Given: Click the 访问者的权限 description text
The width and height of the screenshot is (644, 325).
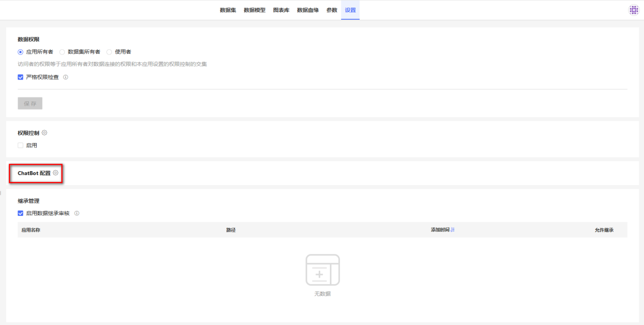Looking at the screenshot, I should pos(112,64).
